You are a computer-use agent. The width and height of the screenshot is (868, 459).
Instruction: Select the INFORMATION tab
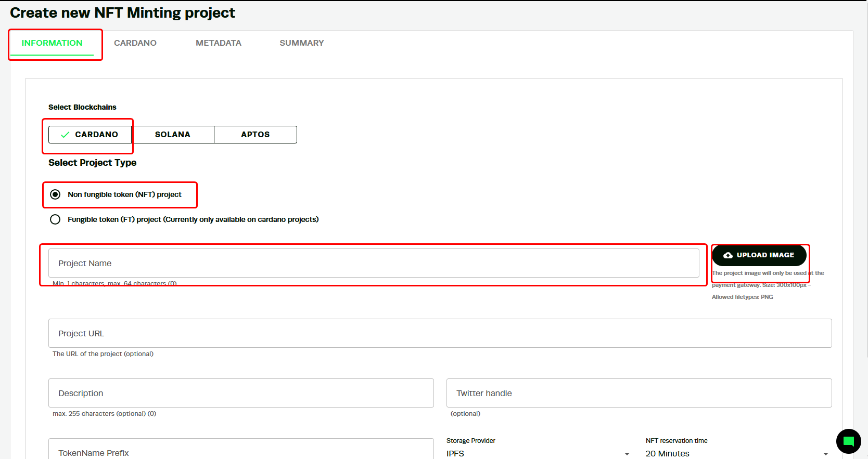coord(52,43)
